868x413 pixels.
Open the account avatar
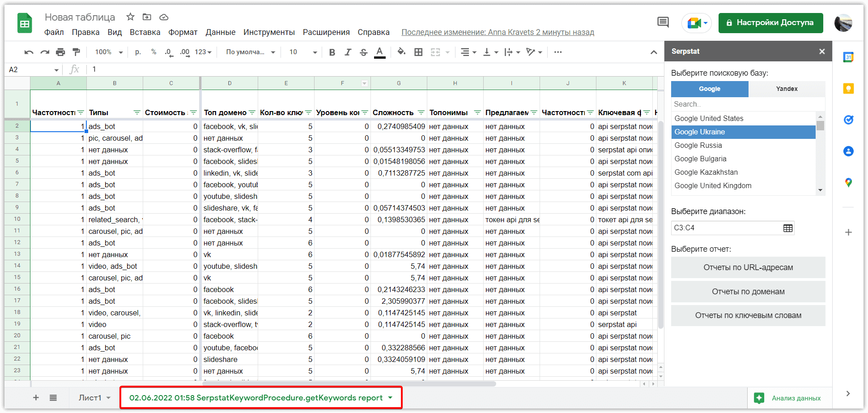843,23
